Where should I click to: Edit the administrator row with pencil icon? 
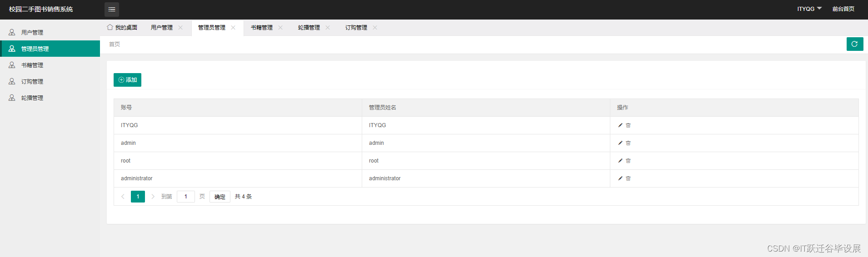pos(620,178)
